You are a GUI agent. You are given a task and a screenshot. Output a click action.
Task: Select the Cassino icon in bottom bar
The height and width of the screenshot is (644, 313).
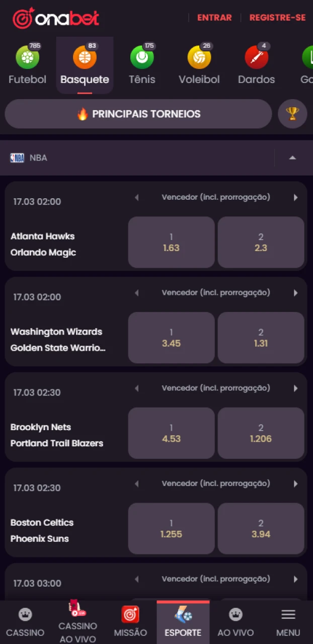tap(25, 614)
